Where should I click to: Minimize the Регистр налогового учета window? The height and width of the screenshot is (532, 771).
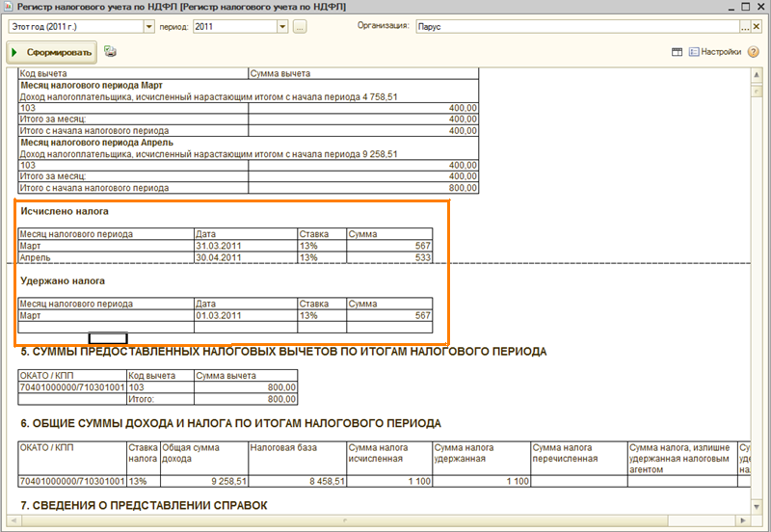pos(732,7)
